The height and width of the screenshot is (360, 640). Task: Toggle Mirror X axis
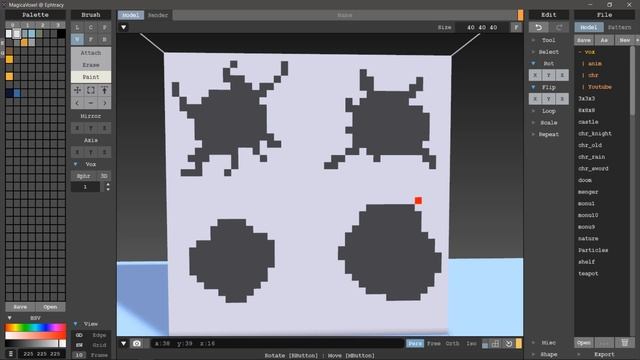77,128
